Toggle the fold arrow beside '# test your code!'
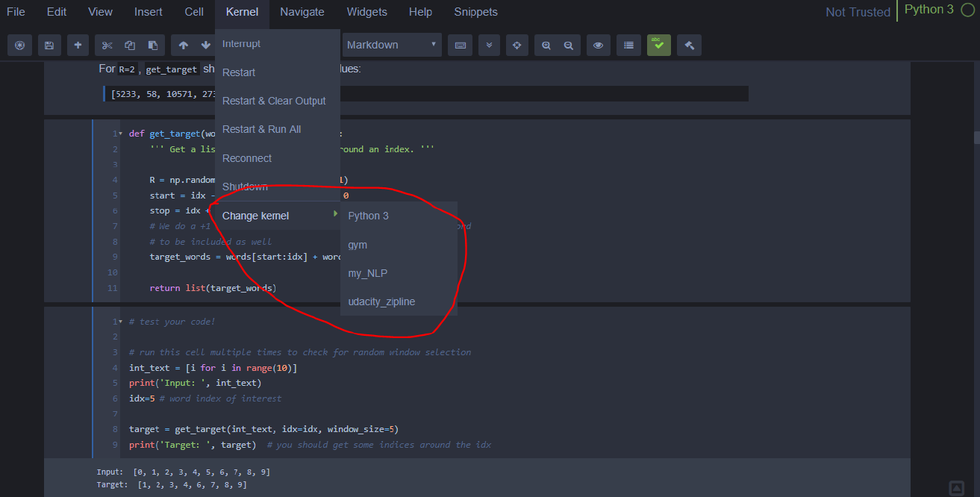This screenshot has height=497, width=980. [121, 322]
